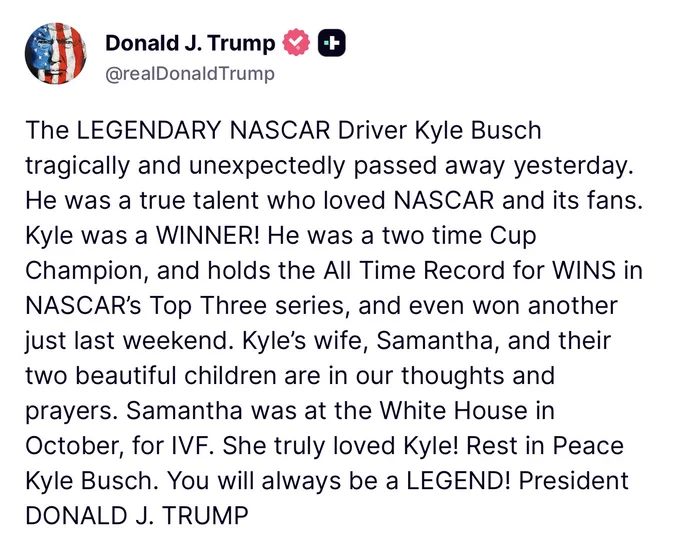Image resolution: width=680 pixels, height=550 pixels.
Task: Click the word yesterday in the post
Action: point(572,167)
